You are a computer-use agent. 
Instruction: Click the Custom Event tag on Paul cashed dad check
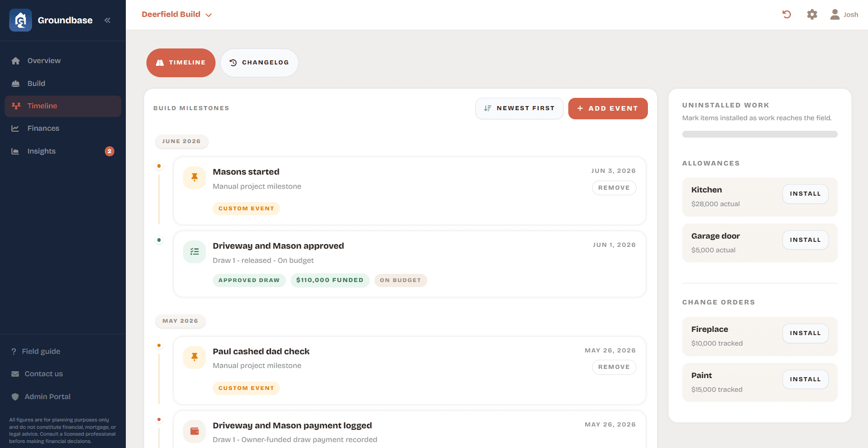[x=246, y=388]
